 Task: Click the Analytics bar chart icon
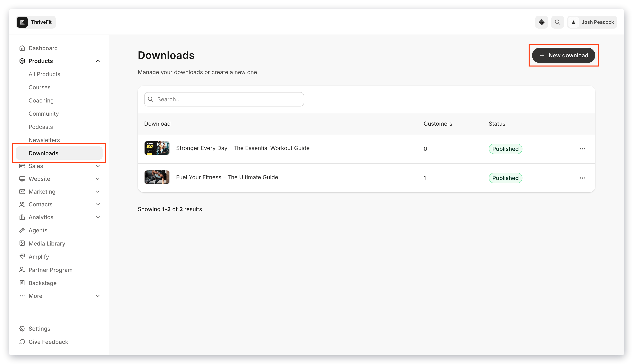22,217
